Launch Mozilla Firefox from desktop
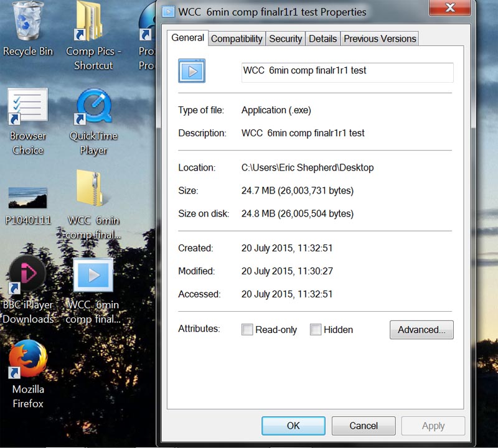Viewport: 498px width, 448px height. point(28,360)
